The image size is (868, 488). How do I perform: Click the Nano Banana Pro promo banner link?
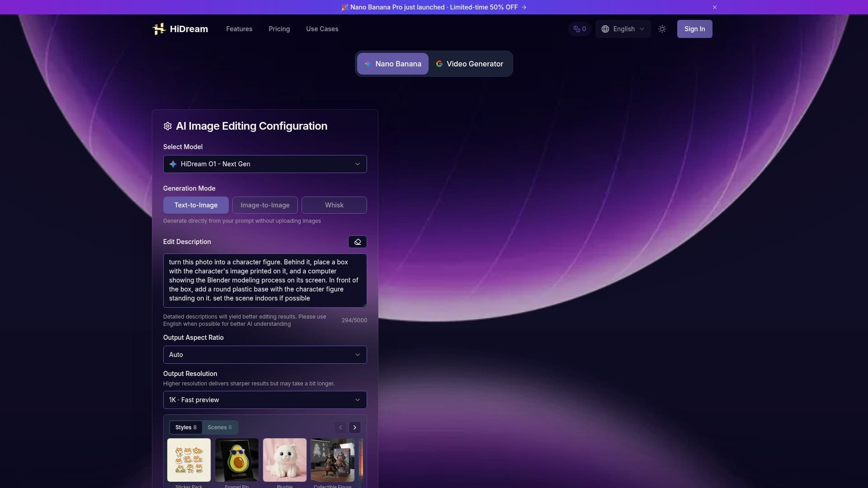[434, 7]
